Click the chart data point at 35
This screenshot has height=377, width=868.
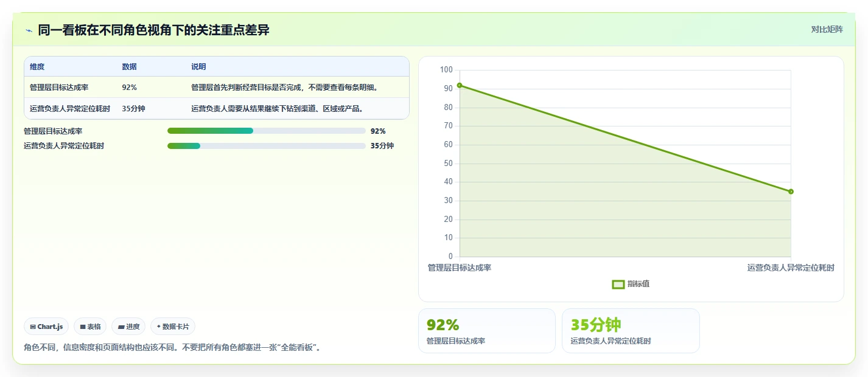point(791,192)
